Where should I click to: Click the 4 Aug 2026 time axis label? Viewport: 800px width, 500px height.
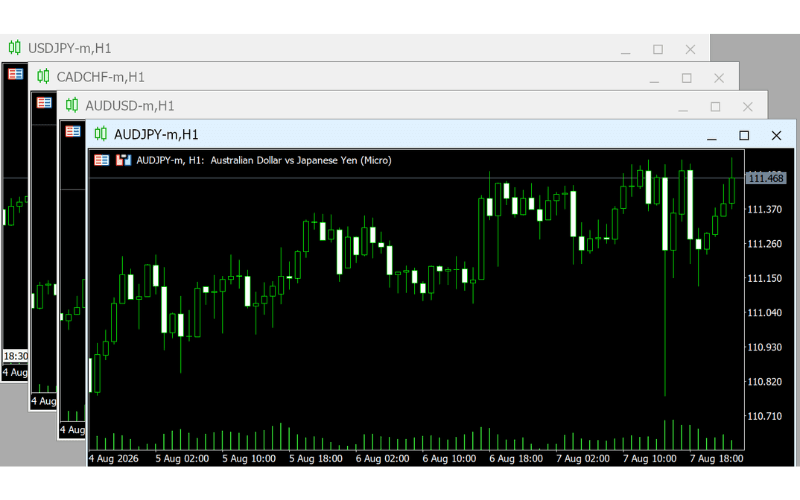click(x=113, y=459)
